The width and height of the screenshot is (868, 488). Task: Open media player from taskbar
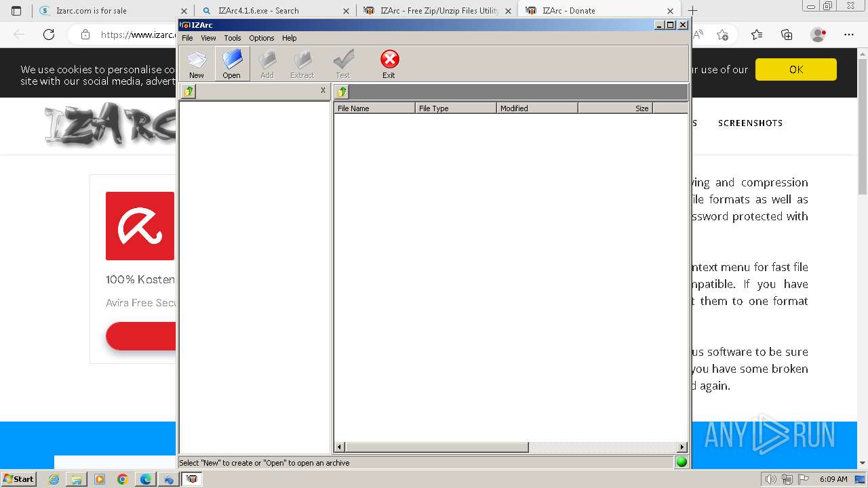(x=100, y=479)
